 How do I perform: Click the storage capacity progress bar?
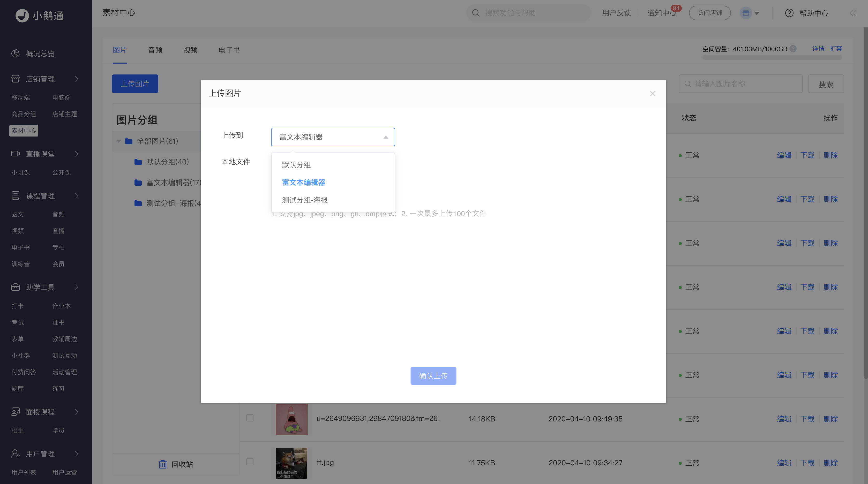click(772, 58)
